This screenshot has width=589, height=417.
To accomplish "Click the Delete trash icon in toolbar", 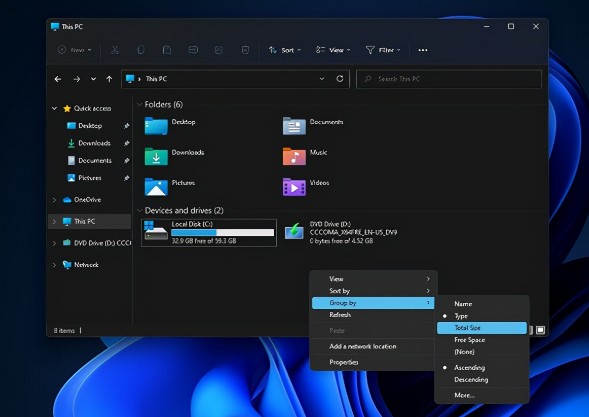I will coord(245,50).
